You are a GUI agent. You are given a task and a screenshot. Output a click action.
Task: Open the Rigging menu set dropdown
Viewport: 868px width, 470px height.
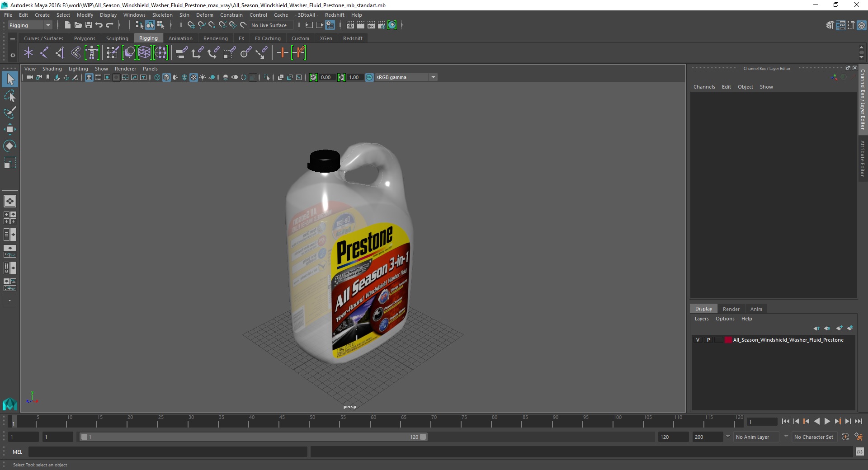tap(30, 25)
